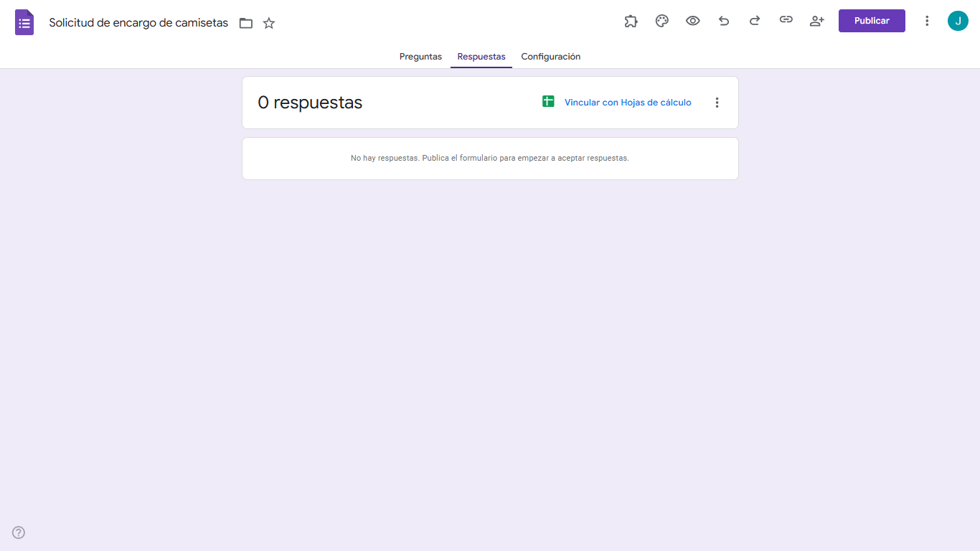The image size is (980, 551).
Task: Open the responses overflow menu
Action: point(717,102)
